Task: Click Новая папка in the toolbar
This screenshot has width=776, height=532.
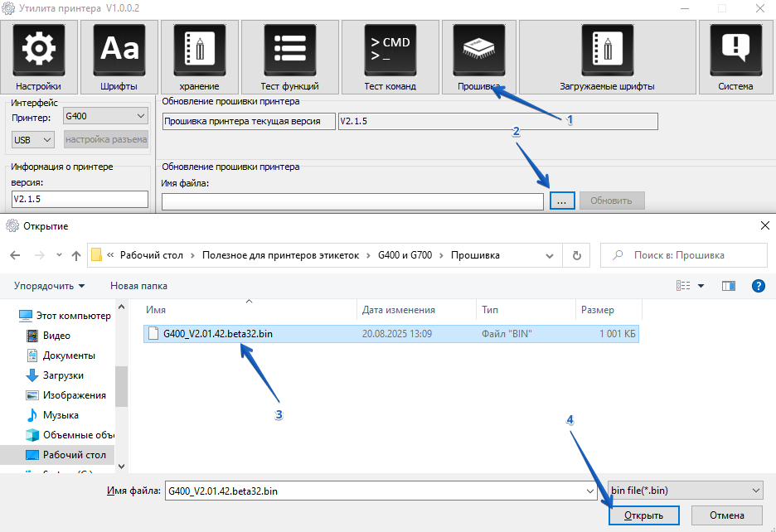Action: (138, 286)
